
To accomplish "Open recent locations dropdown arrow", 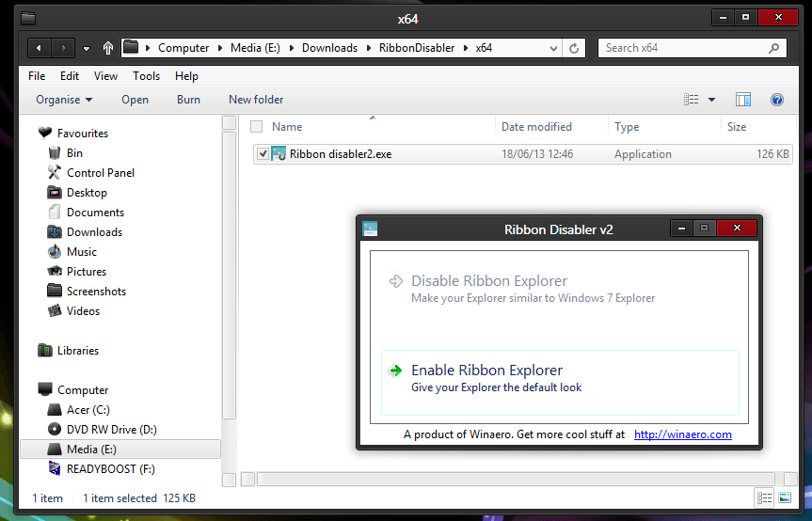I will coord(87,49).
